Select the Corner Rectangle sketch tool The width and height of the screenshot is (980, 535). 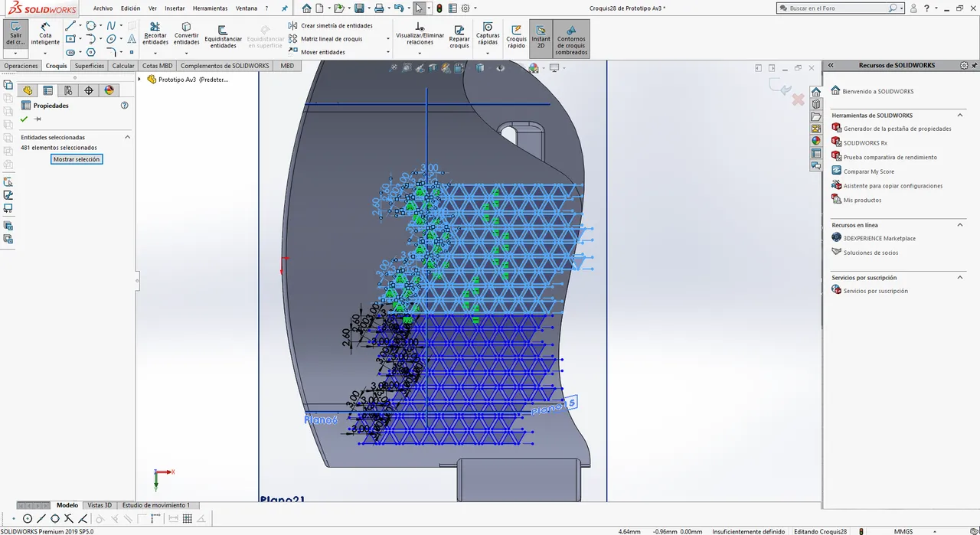click(70, 39)
